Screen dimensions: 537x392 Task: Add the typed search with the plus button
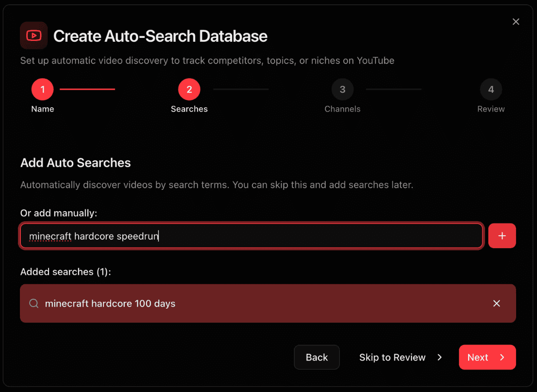pyautogui.click(x=502, y=236)
